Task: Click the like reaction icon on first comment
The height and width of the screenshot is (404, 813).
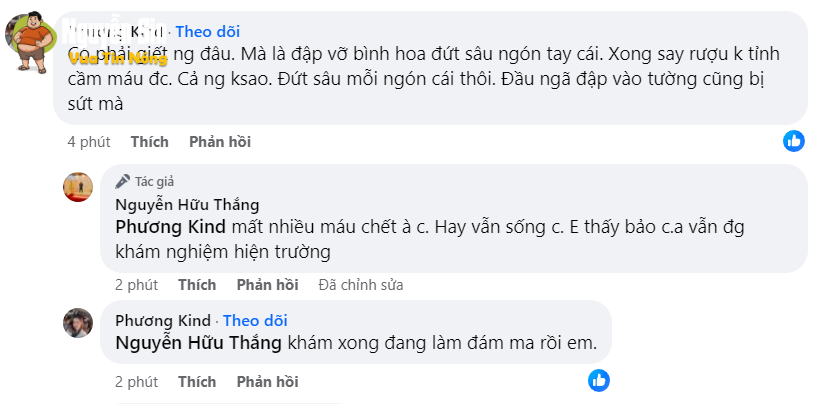Action: point(793,141)
